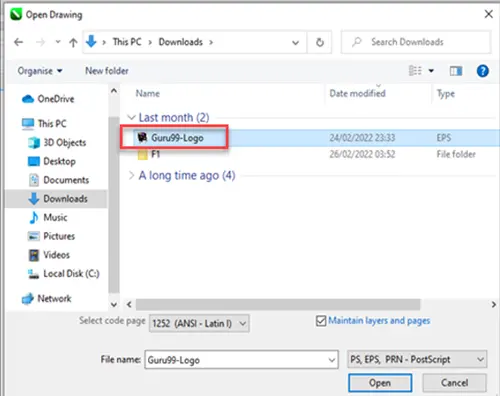Select This PC in the navigation pane
Viewport: 500px width, 396px height.
pyautogui.click(x=44, y=124)
